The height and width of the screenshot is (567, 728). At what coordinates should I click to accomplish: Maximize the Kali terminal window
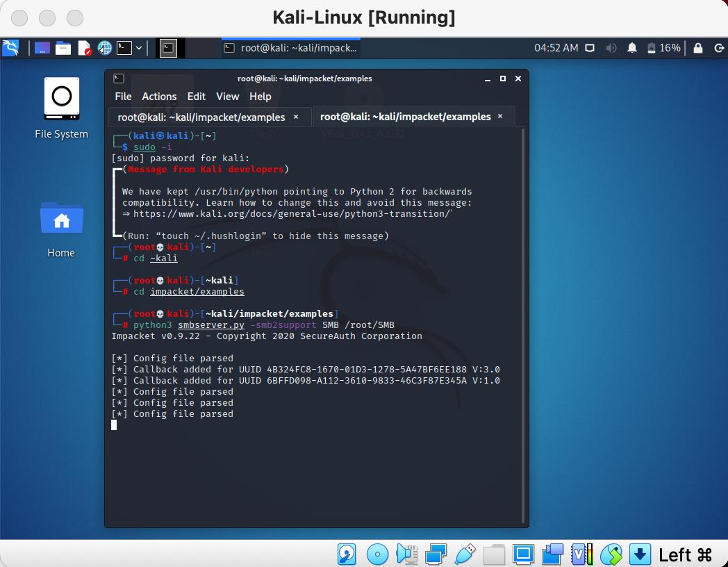tap(503, 79)
